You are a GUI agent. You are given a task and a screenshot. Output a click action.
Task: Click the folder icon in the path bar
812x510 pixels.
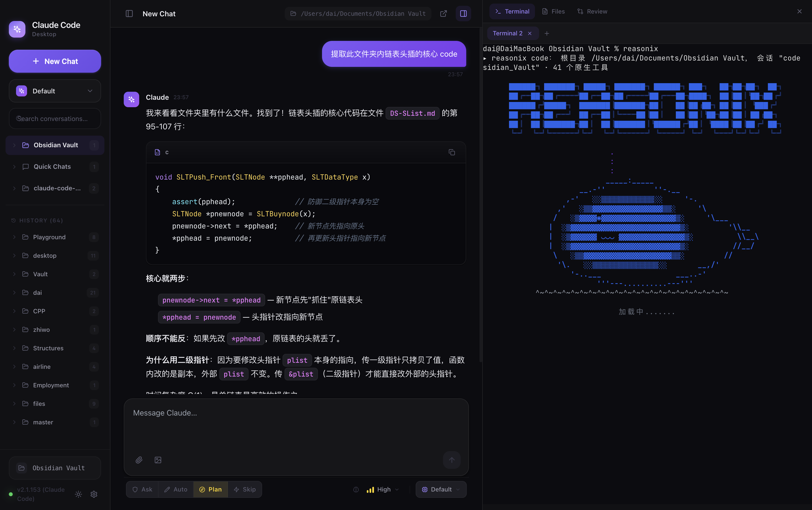coord(293,14)
